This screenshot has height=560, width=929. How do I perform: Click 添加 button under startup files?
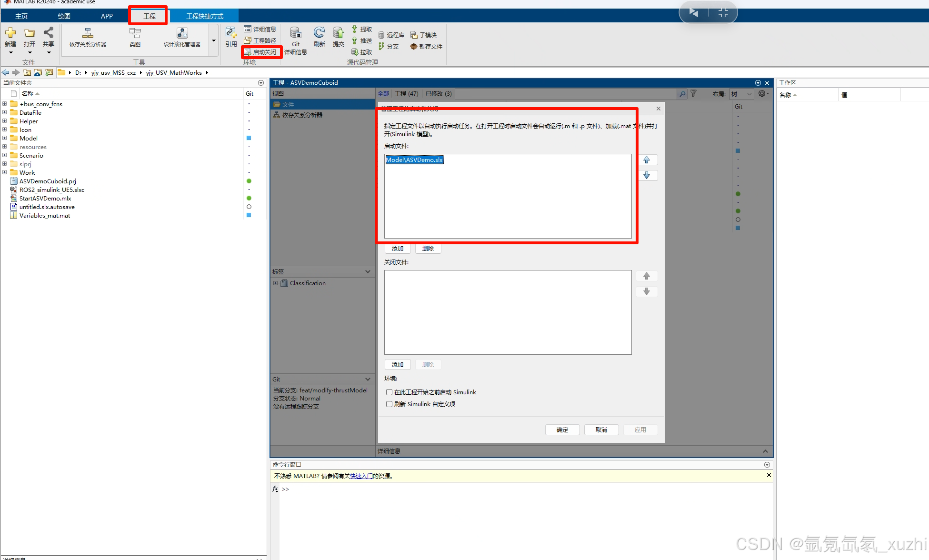click(x=397, y=249)
